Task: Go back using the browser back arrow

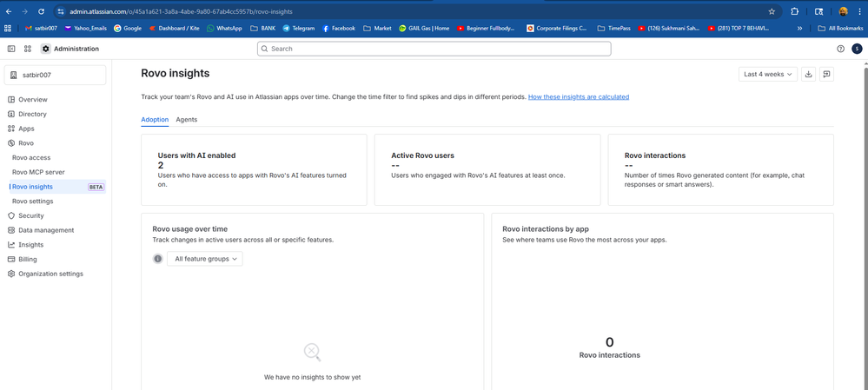Action: pos(9,11)
